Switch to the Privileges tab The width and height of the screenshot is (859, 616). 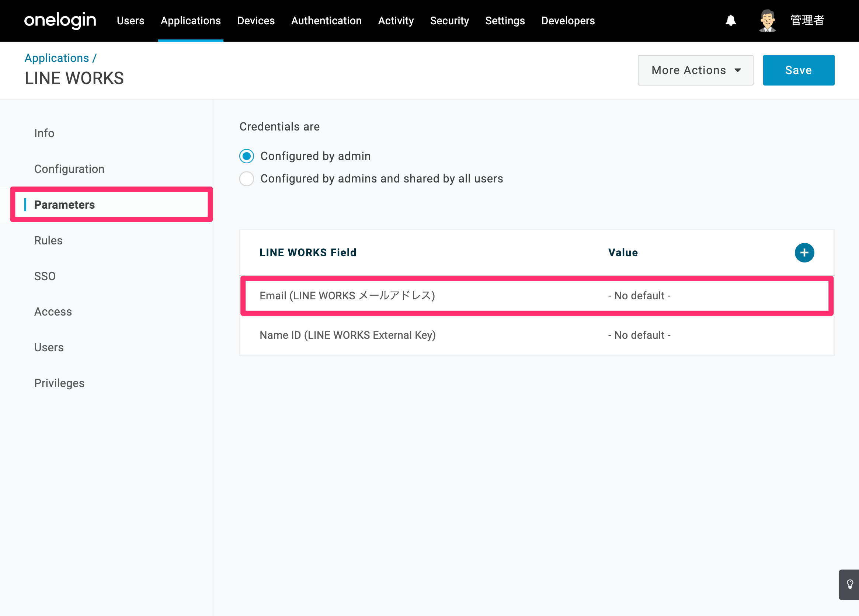coord(59,383)
